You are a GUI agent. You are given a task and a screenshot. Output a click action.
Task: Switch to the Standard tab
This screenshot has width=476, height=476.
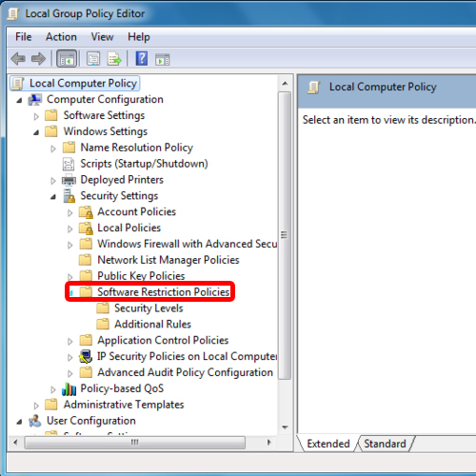(385, 444)
